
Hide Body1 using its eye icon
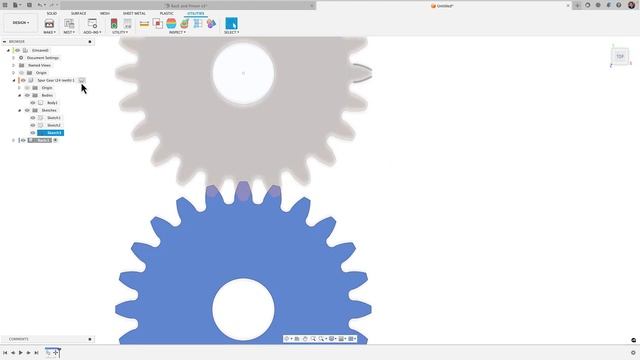33,103
